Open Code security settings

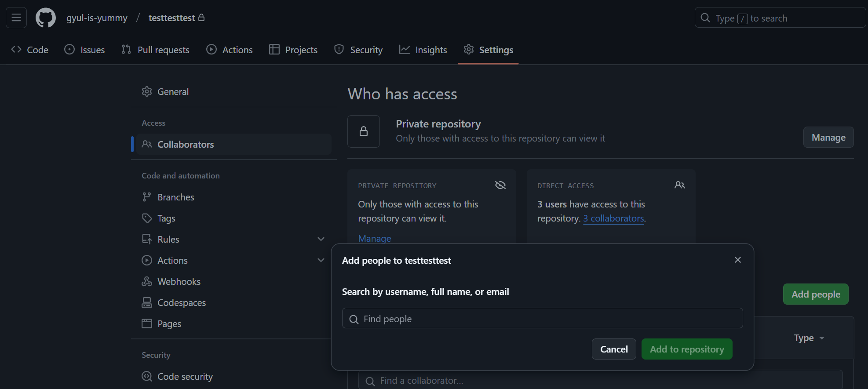coord(234,376)
